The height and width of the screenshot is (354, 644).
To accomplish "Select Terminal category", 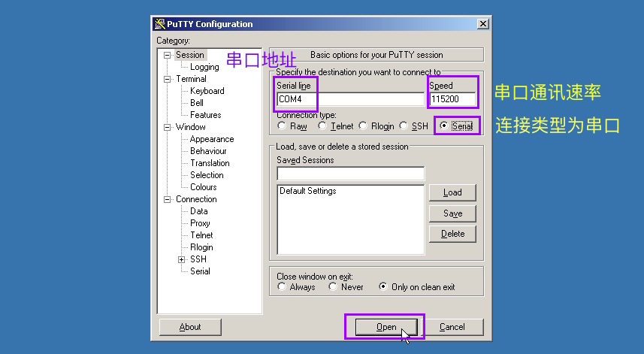I will 191,79.
